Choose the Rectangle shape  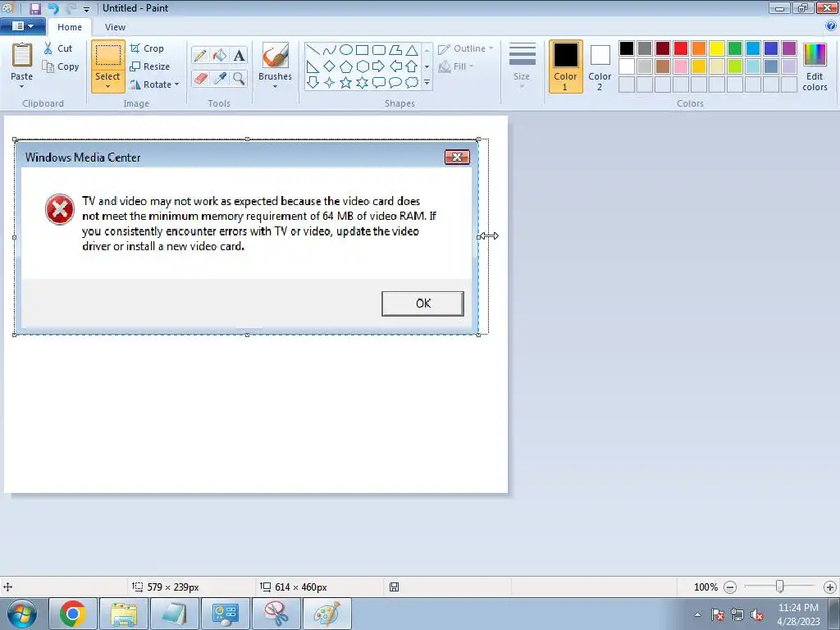click(x=362, y=50)
